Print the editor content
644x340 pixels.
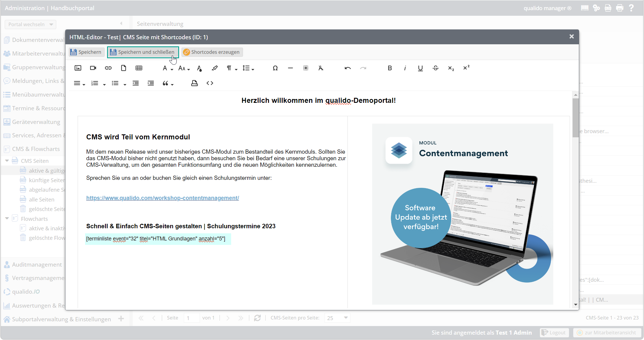195,83
